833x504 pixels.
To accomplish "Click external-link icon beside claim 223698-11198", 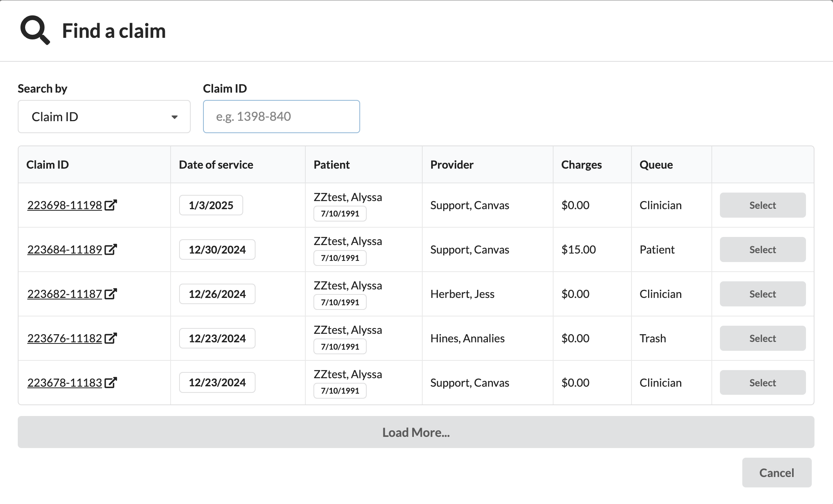I will tap(110, 205).
